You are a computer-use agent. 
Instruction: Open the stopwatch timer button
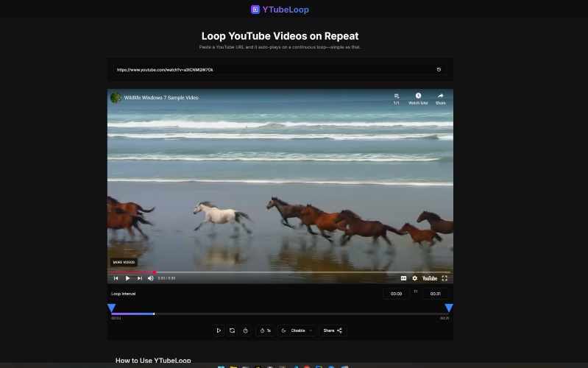pyautogui.click(x=246, y=330)
